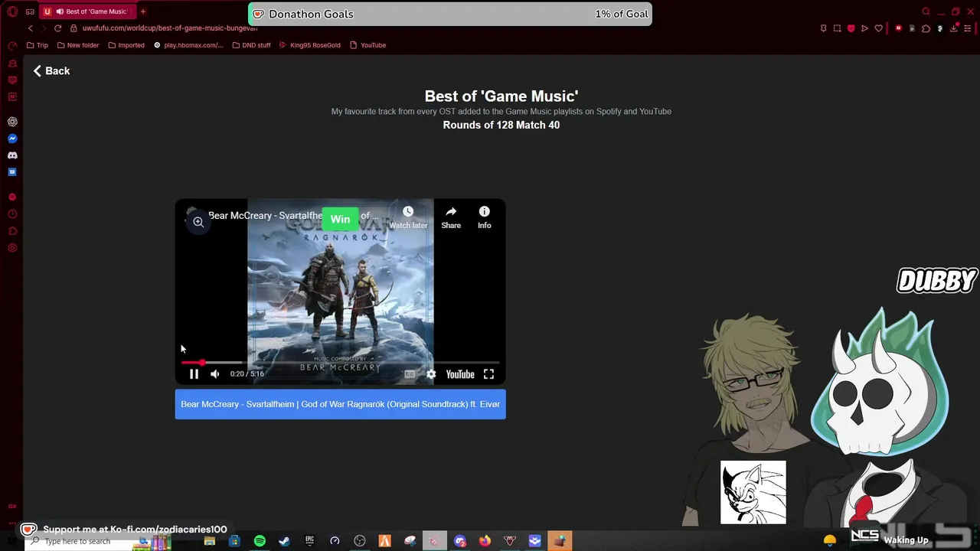The height and width of the screenshot is (551, 980).
Task: Zoom the video with magnifier icon
Action: tap(198, 222)
